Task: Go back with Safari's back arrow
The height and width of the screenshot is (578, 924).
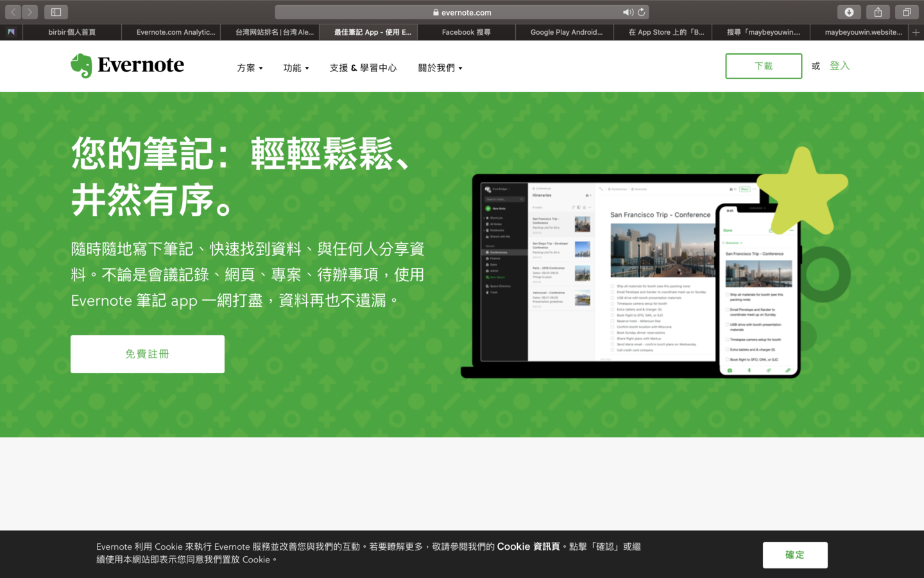Action: (x=13, y=12)
